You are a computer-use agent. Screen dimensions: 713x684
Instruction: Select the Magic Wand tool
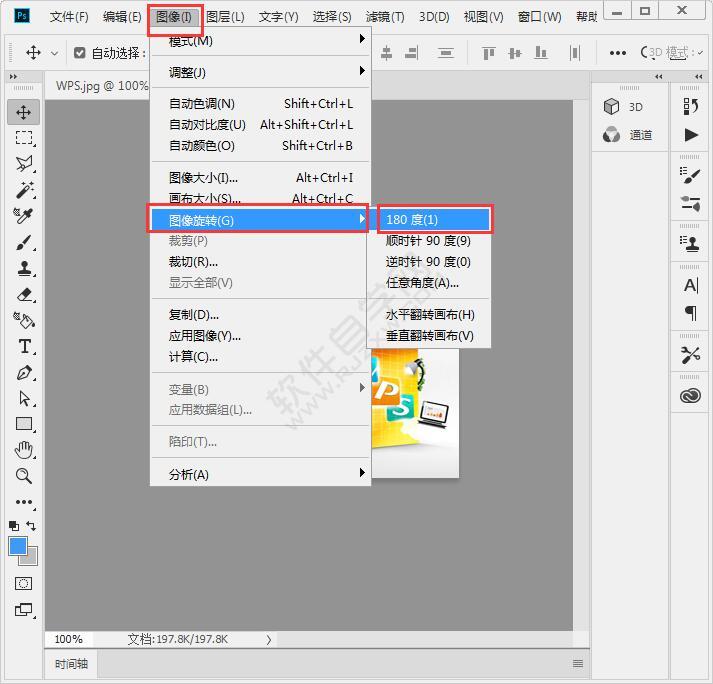[24, 190]
